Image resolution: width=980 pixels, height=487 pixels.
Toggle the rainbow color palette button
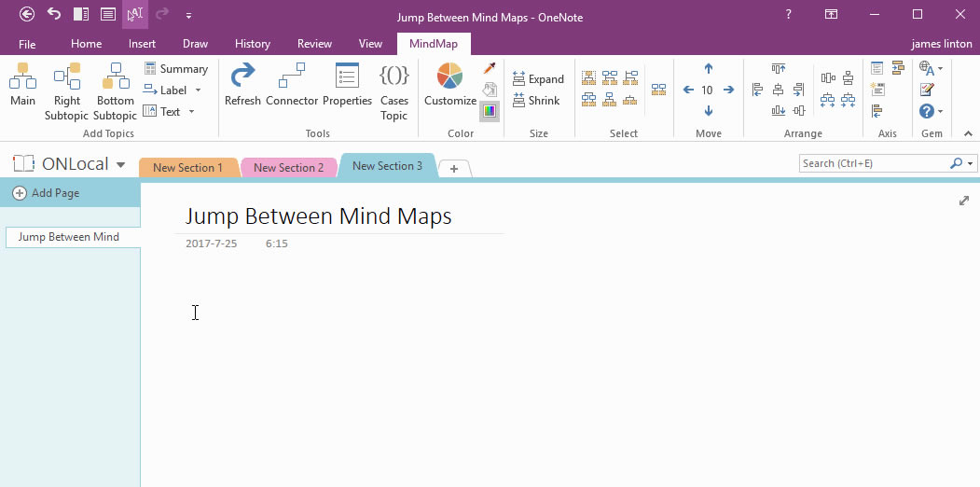[490, 111]
